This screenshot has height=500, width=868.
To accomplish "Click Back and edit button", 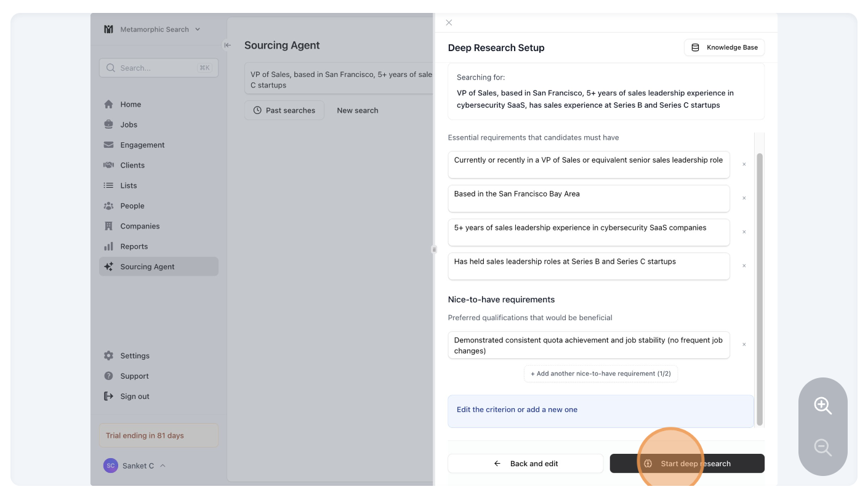I will 526,464.
